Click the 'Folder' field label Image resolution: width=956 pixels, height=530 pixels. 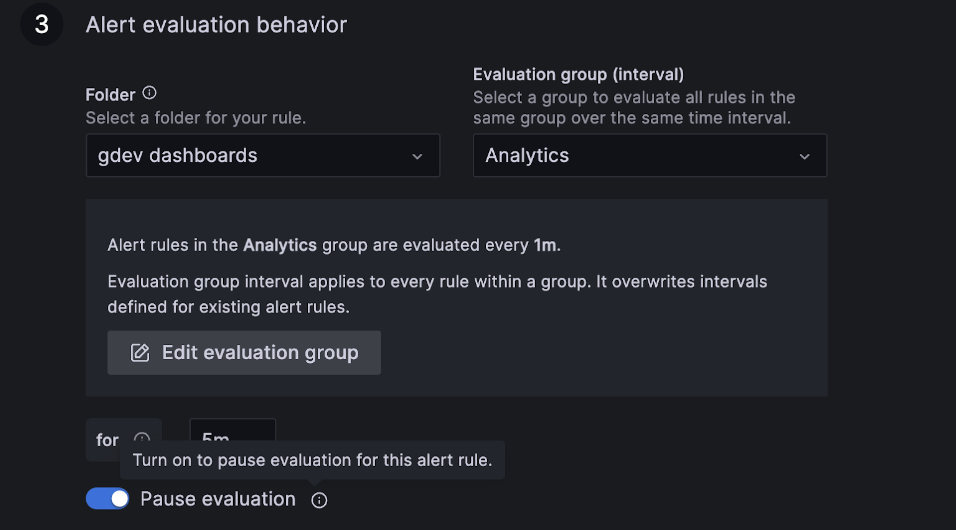tap(110, 94)
